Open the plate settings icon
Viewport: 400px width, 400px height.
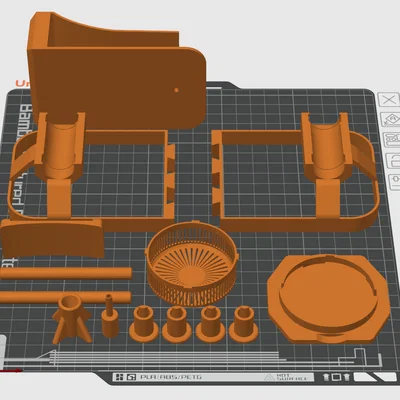396,181
